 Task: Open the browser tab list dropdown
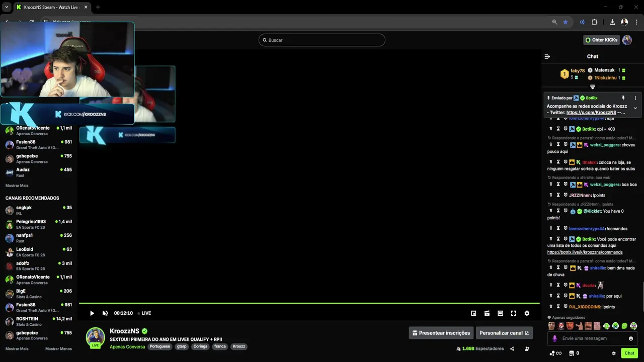7,7
